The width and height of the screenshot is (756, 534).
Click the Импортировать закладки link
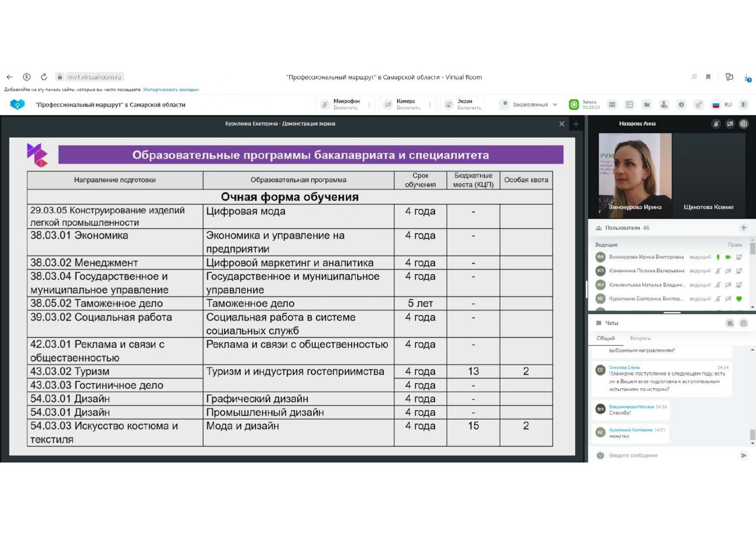[x=171, y=90]
